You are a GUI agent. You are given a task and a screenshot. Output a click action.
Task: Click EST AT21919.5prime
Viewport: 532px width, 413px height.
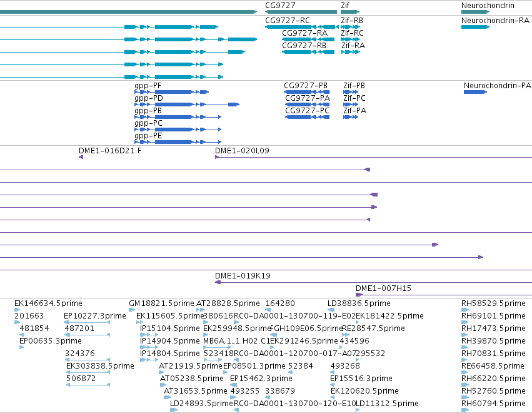(190, 366)
